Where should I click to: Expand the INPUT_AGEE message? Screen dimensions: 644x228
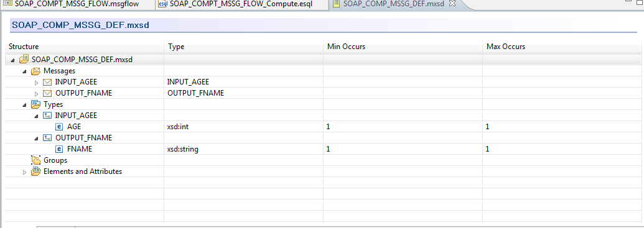[x=36, y=83]
